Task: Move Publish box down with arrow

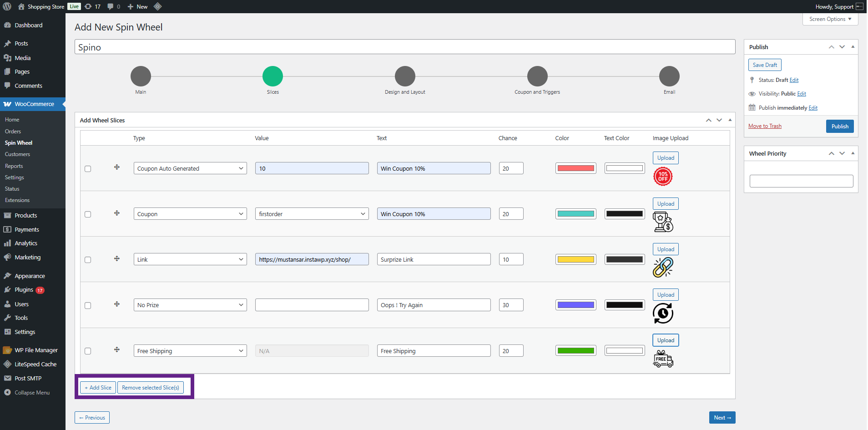Action: pos(842,47)
